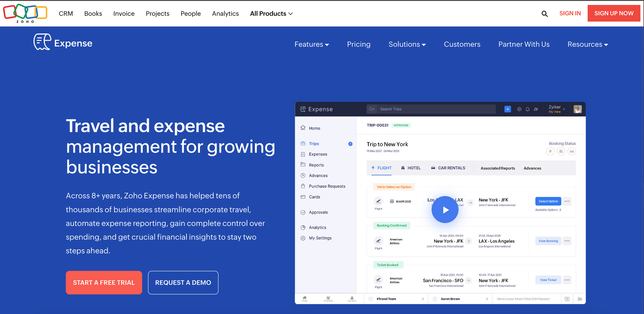Open the Zylker My View switcher
This screenshot has height=314, width=644.
click(x=557, y=109)
